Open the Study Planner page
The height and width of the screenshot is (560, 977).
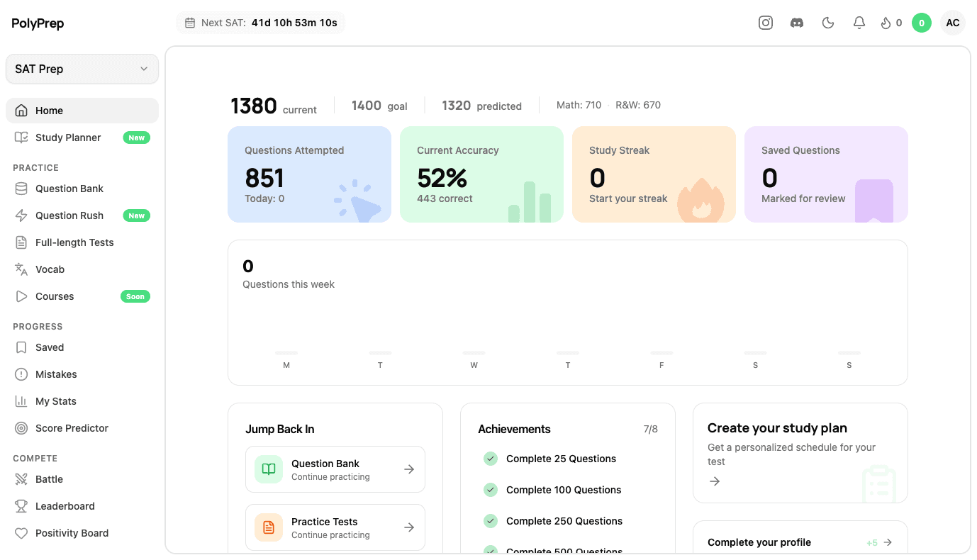coord(68,138)
